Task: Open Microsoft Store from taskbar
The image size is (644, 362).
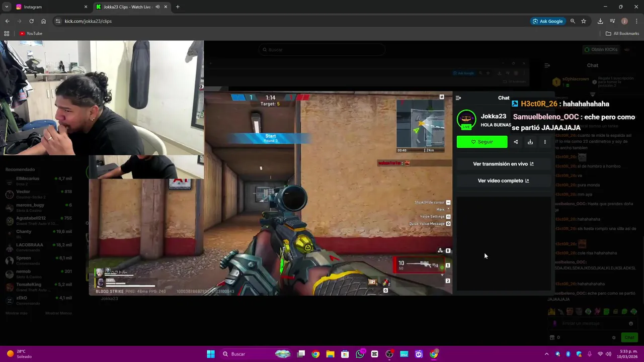Action: pyautogui.click(x=345, y=354)
